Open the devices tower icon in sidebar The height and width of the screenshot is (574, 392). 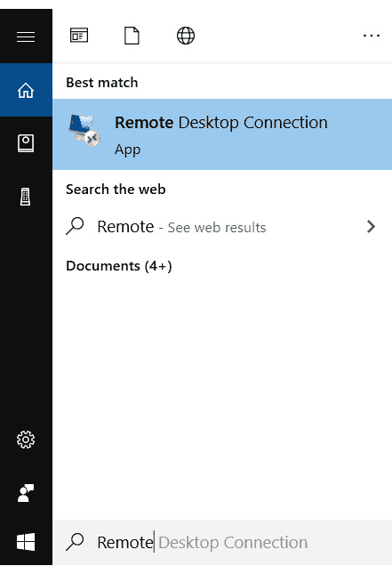(25, 197)
